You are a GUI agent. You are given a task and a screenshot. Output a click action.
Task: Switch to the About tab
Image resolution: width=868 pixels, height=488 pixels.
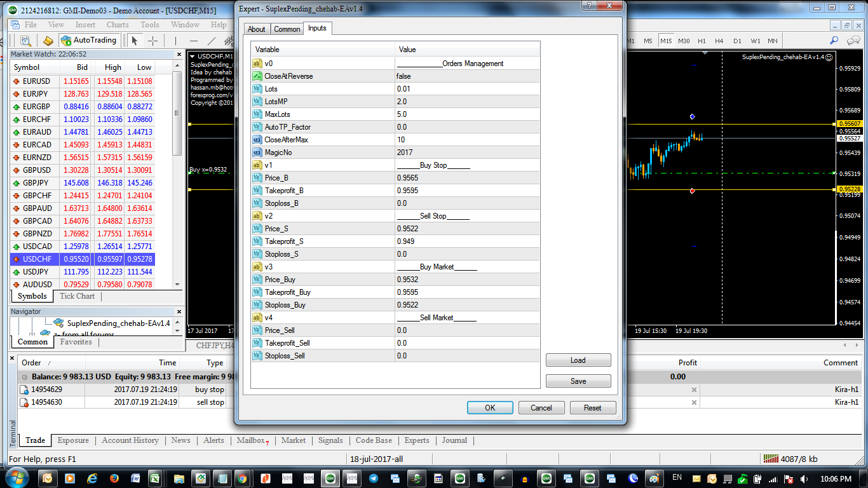[256, 29]
